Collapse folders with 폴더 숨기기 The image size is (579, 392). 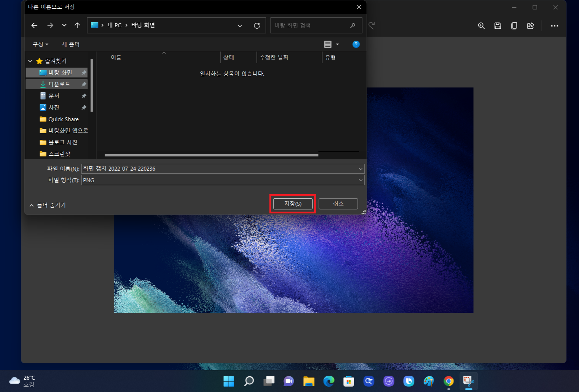point(48,205)
